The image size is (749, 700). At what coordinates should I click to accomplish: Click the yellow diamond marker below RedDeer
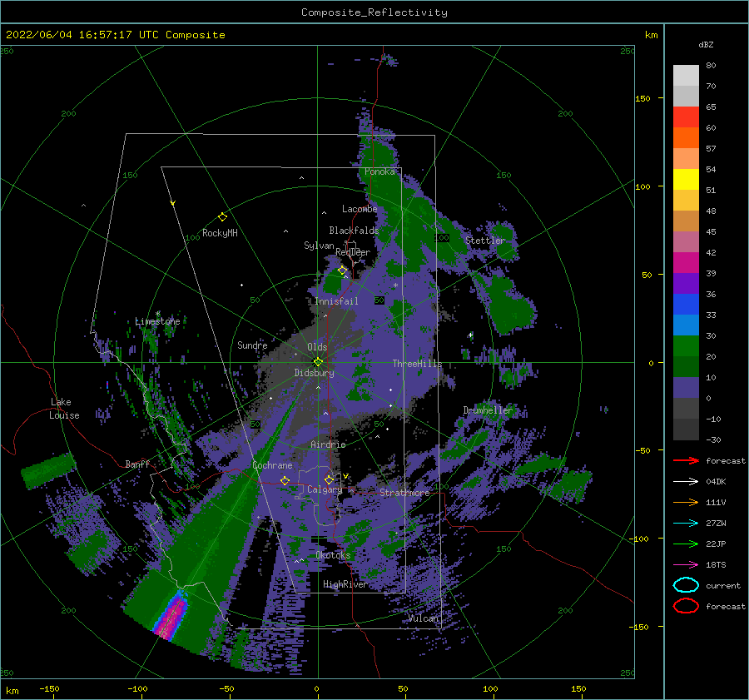tap(343, 271)
